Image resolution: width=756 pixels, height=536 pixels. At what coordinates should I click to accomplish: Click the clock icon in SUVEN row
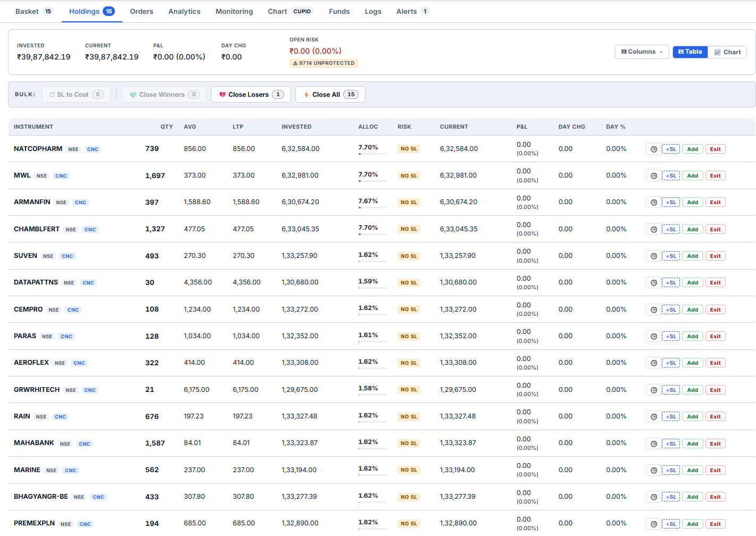[x=653, y=256]
